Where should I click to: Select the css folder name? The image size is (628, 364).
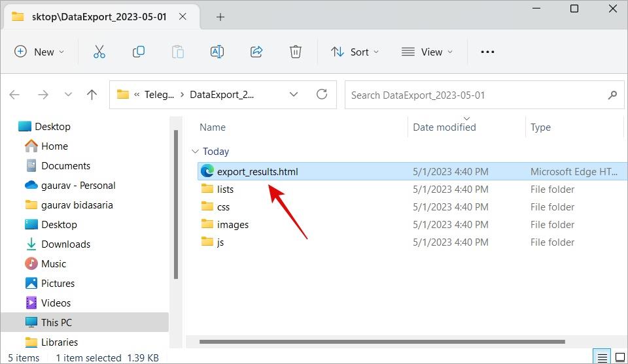coord(223,207)
